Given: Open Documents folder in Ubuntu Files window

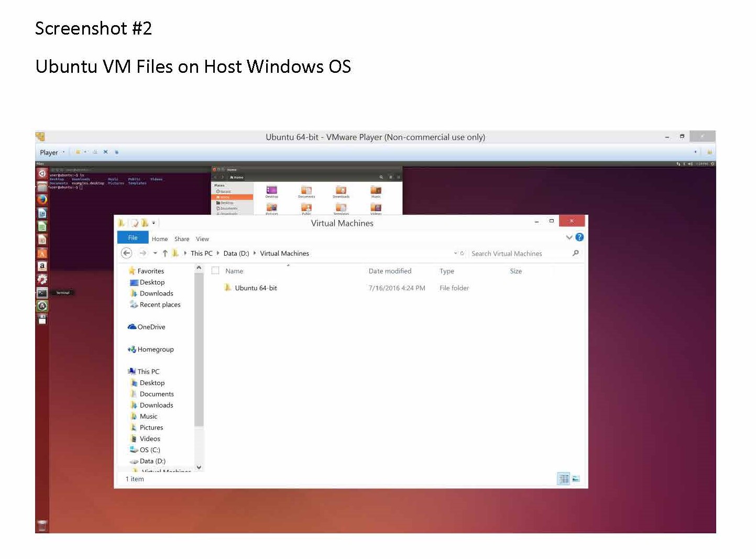Looking at the screenshot, I should [x=306, y=192].
